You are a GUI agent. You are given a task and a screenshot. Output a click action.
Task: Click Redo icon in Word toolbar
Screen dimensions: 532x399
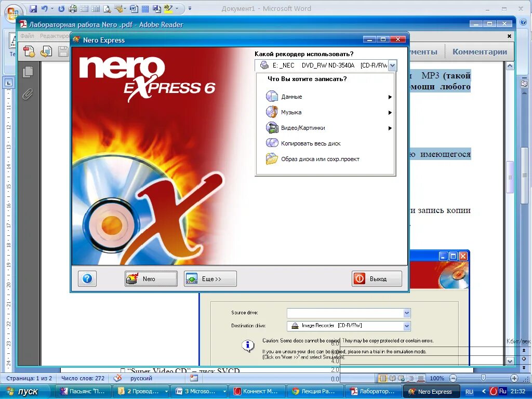coord(61,8)
